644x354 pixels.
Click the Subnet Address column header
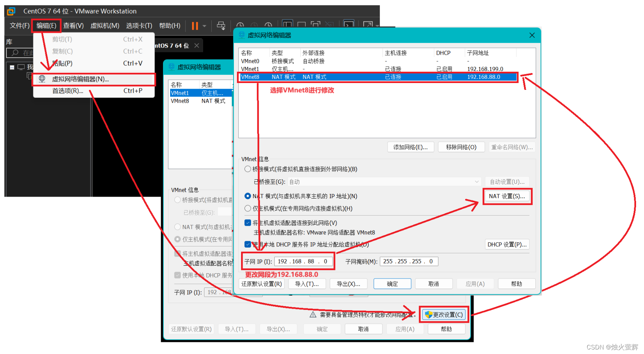[x=490, y=53]
